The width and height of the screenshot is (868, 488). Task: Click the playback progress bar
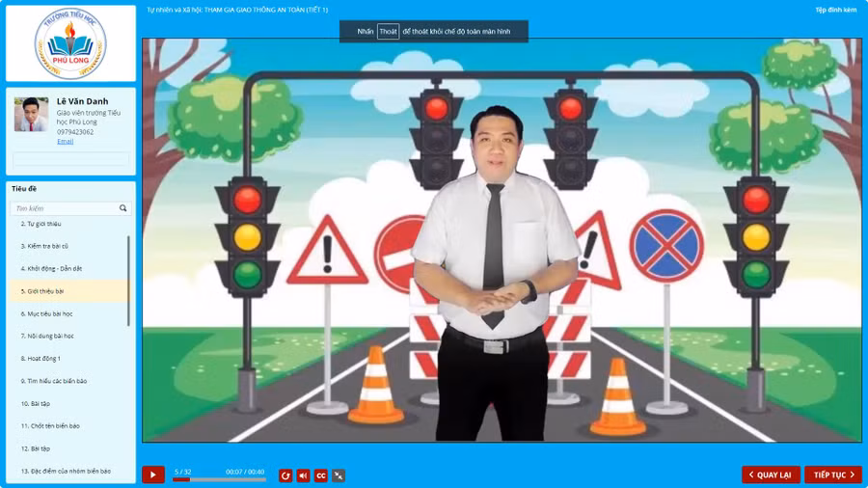[219, 479]
